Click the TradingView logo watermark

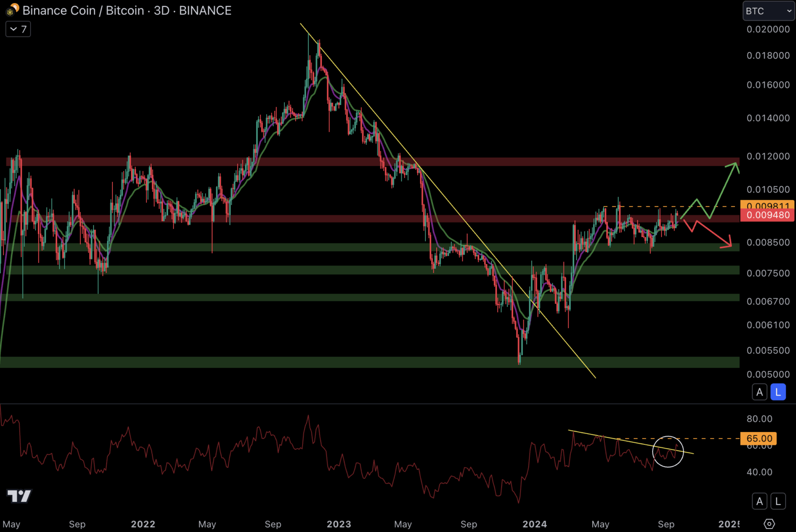pos(19,496)
